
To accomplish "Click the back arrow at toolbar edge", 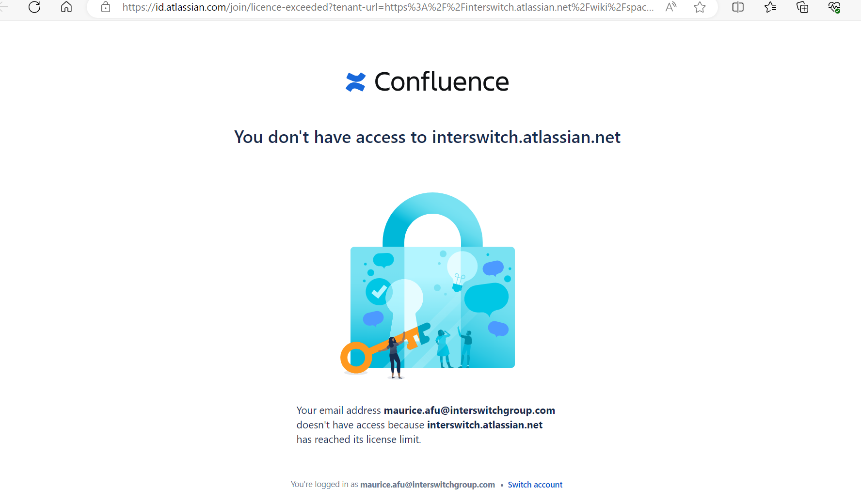I will (4, 7).
